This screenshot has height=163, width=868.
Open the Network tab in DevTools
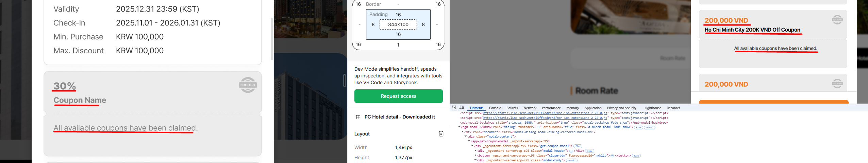click(530, 108)
